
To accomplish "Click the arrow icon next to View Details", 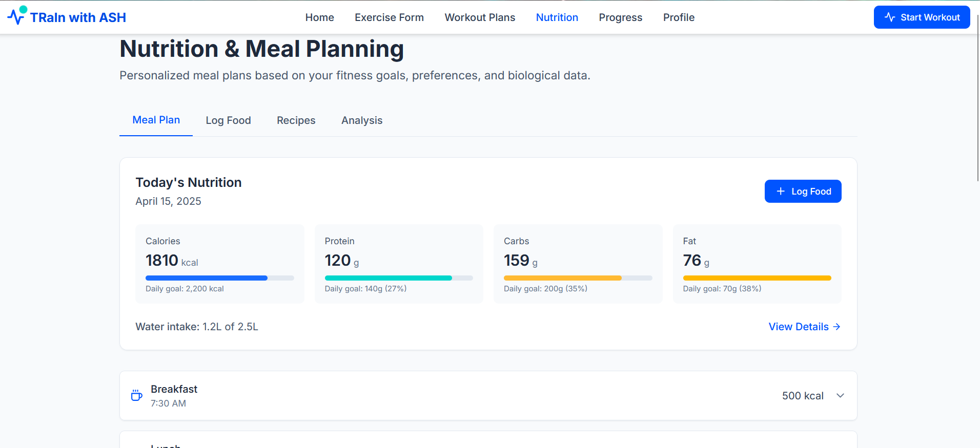I will (836, 327).
